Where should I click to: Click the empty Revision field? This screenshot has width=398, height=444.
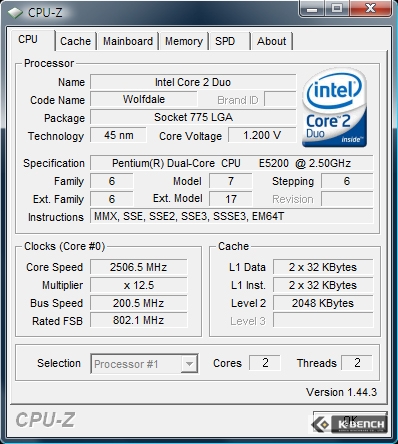(x=347, y=199)
